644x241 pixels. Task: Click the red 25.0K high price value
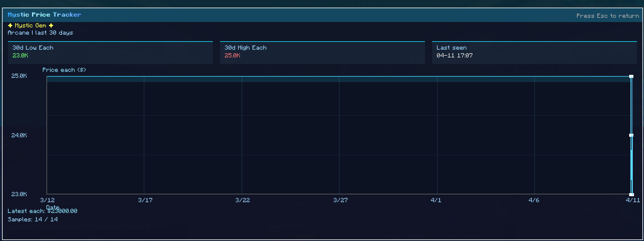[x=232, y=55]
